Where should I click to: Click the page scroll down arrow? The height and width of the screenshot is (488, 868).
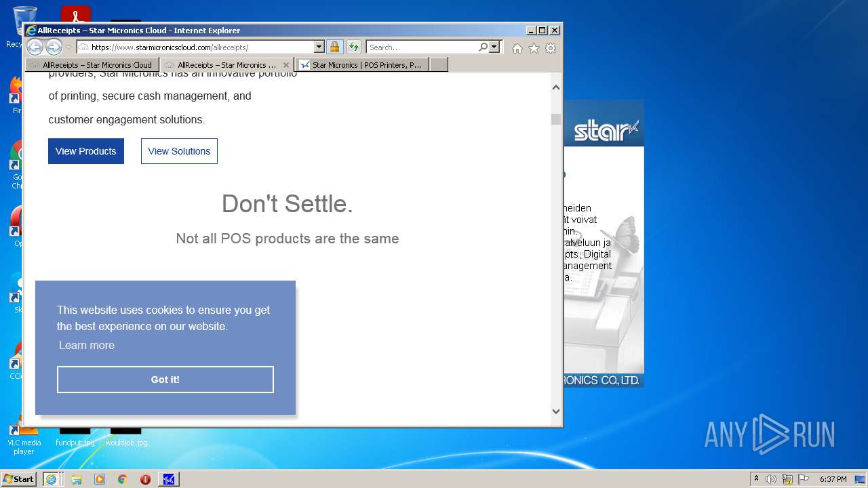[x=556, y=411]
